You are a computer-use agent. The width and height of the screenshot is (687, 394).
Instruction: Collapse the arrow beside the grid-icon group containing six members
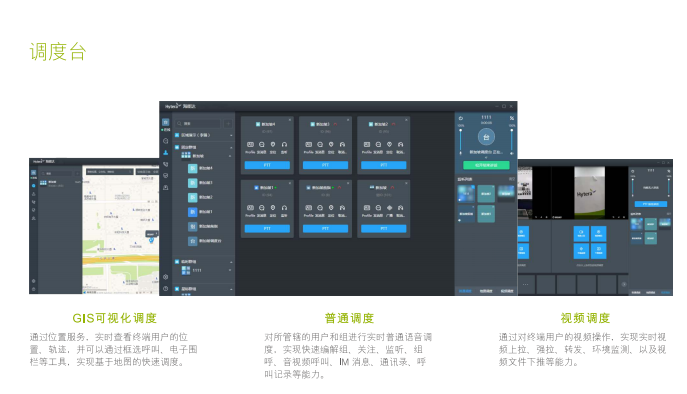(x=230, y=156)
